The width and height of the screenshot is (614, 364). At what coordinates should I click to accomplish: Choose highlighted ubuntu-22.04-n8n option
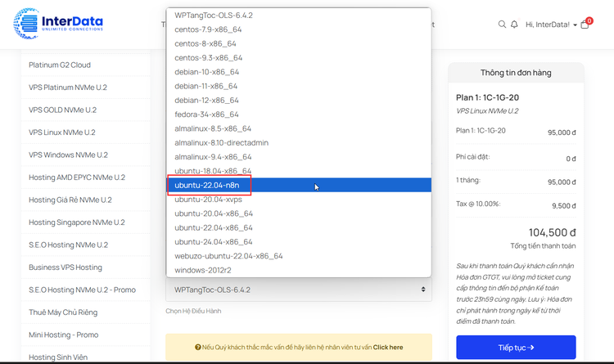298,185
